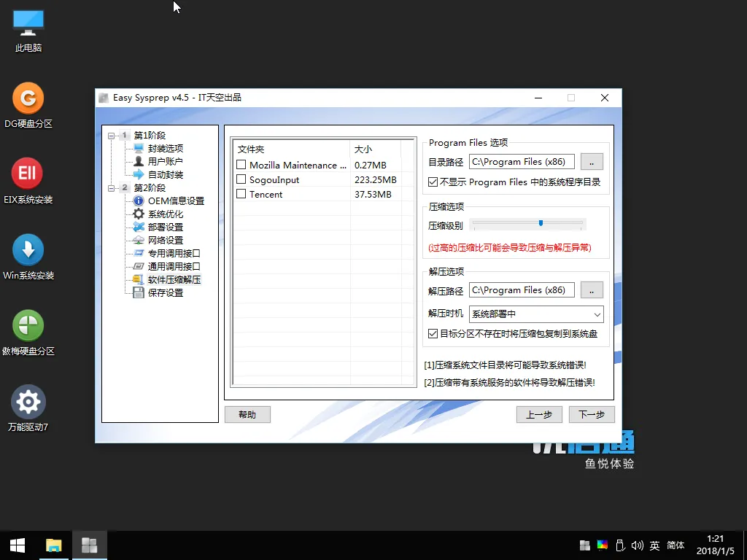The height and width of the screenshot is (560, 747).
Task: Open the 傲梅硬盘分区 desktop icon
Action: [28, 326]
